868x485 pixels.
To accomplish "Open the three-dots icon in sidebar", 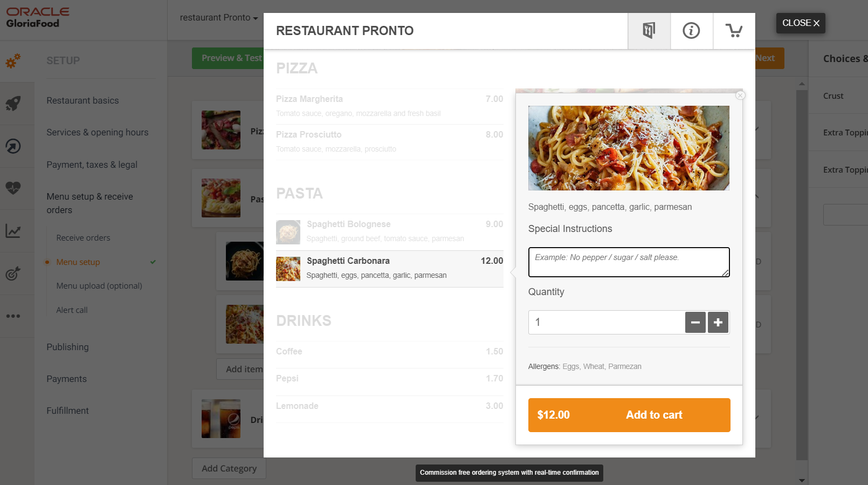I will 13,316.
